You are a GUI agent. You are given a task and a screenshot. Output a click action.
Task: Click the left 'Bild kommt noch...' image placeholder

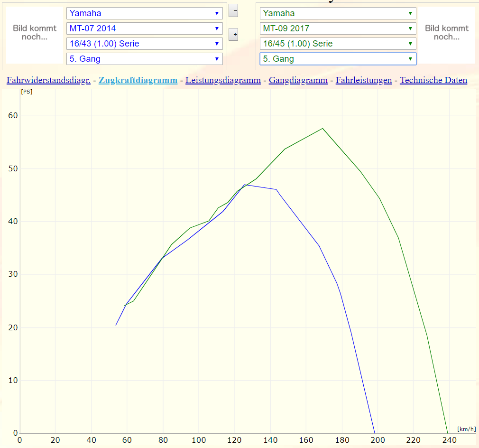click(35, 33)
